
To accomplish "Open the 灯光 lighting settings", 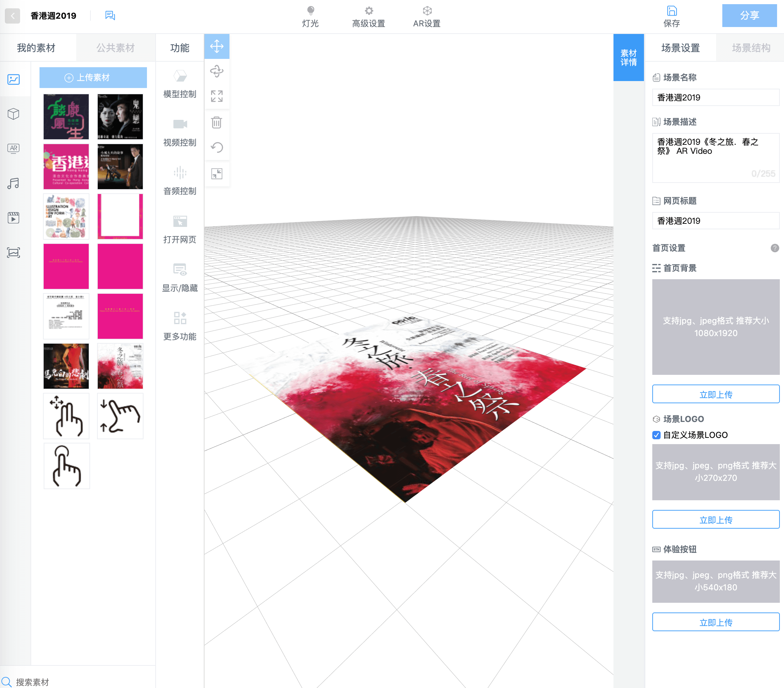I will (310, 17).
